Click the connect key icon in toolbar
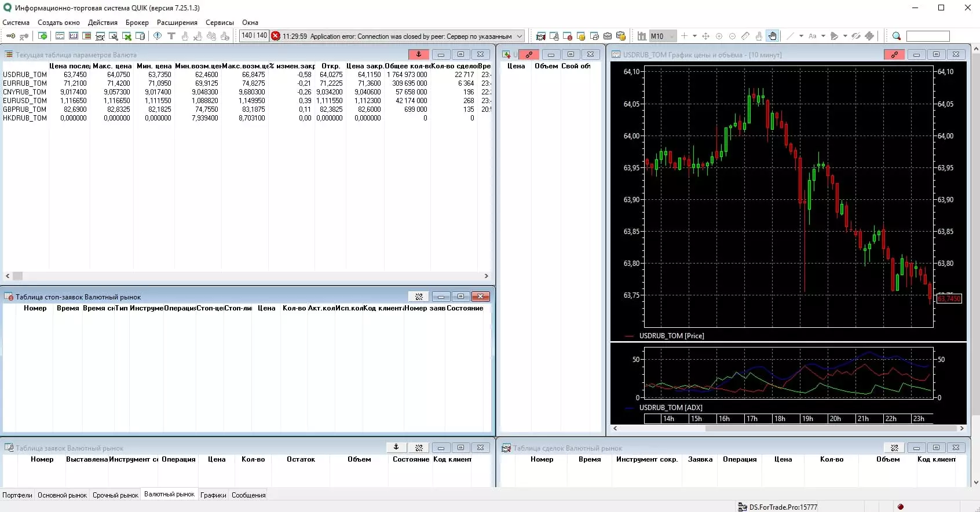 pos(10,36)
